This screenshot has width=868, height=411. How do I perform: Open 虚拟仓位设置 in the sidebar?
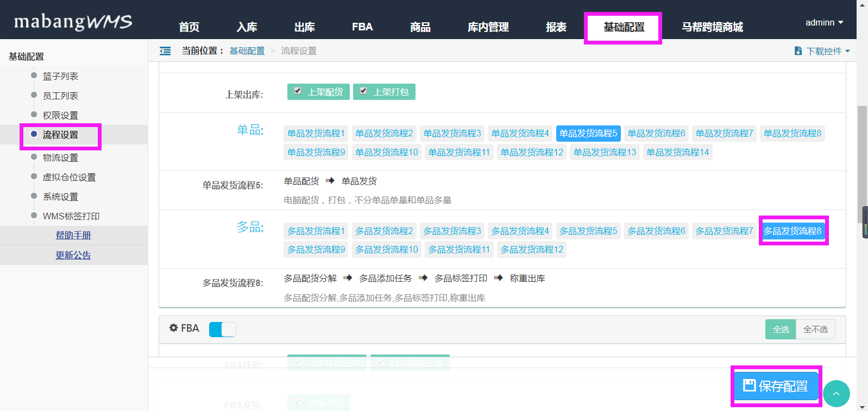(x=69, y=178)
